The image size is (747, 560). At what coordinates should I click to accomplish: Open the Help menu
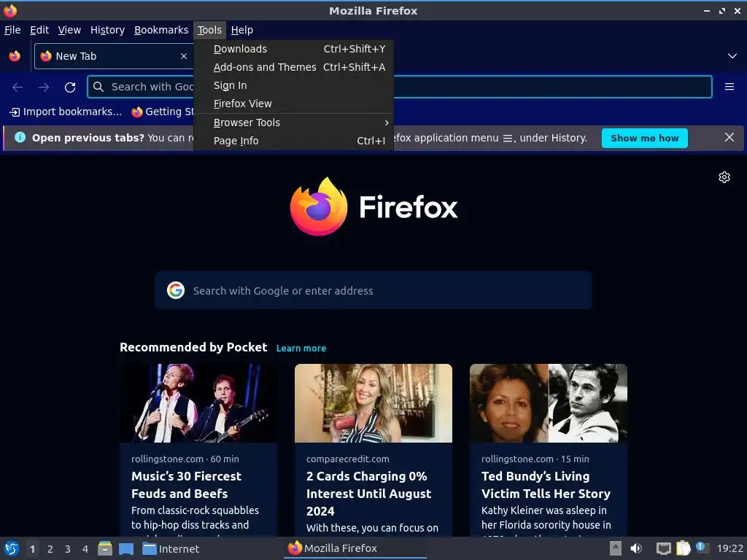(242, 30)
